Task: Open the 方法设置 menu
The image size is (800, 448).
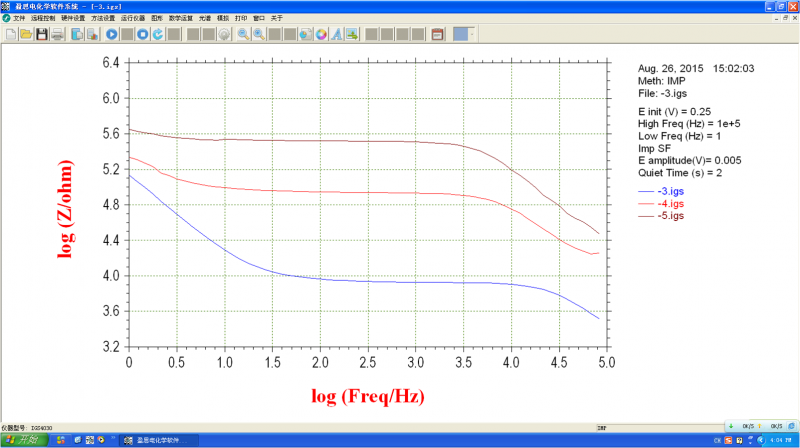Action: (103, 18)
